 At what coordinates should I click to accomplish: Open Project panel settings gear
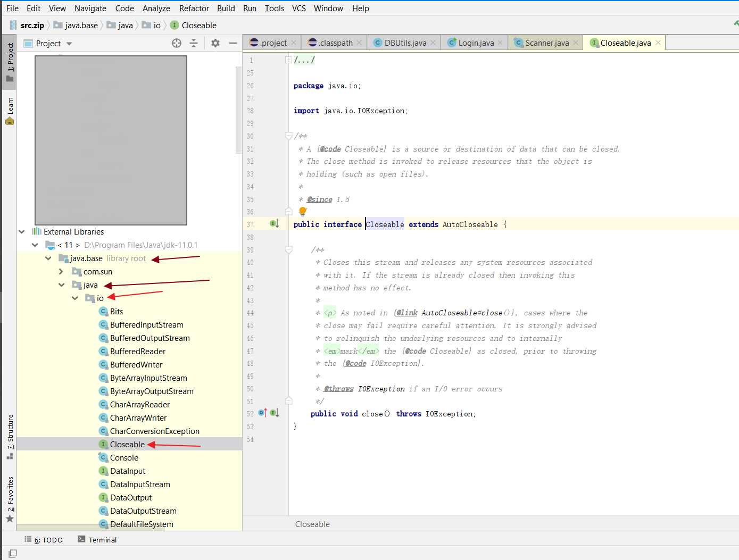point(215,43)
